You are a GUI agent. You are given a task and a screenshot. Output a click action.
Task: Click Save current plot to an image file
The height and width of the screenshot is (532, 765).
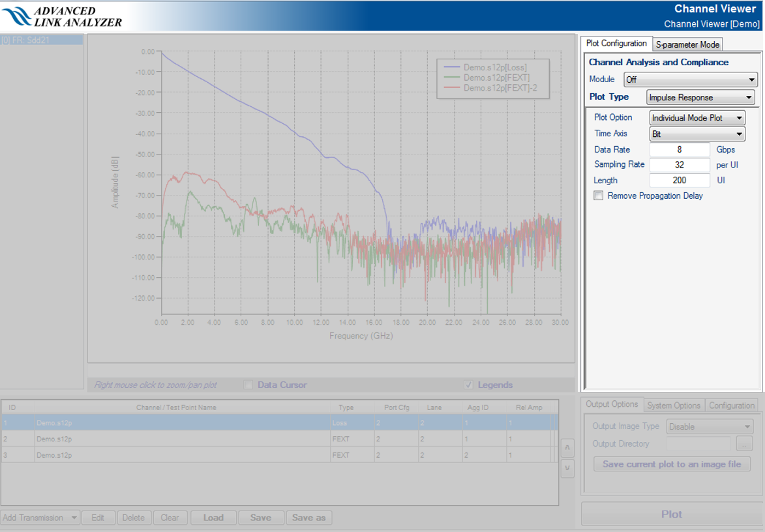(672, 464)
